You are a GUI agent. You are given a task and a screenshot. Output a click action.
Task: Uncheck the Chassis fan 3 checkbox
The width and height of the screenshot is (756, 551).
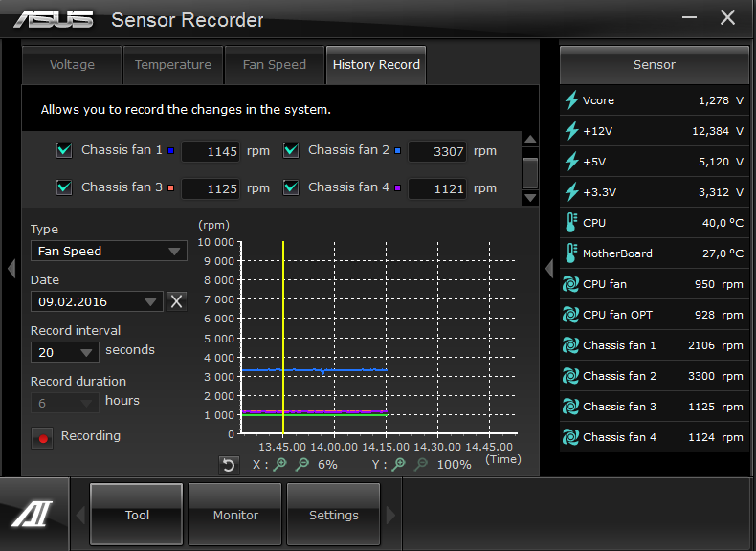pos(64,187)
